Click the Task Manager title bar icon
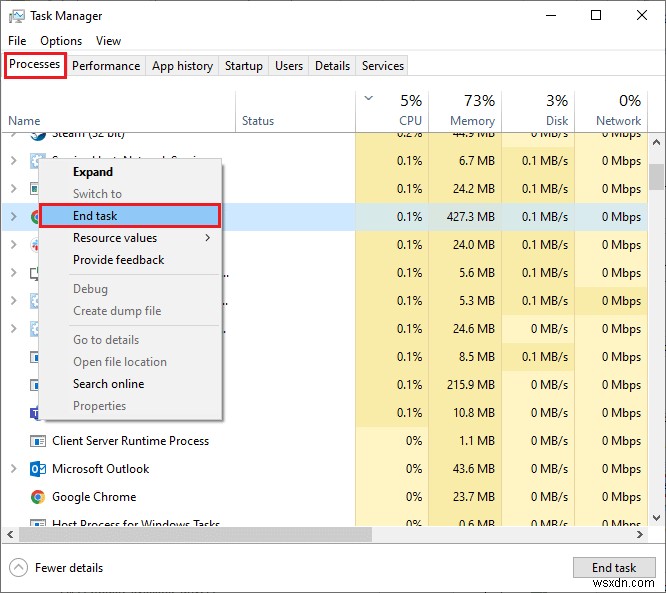This screenshot has width=666, height=593. coord(17,16)
